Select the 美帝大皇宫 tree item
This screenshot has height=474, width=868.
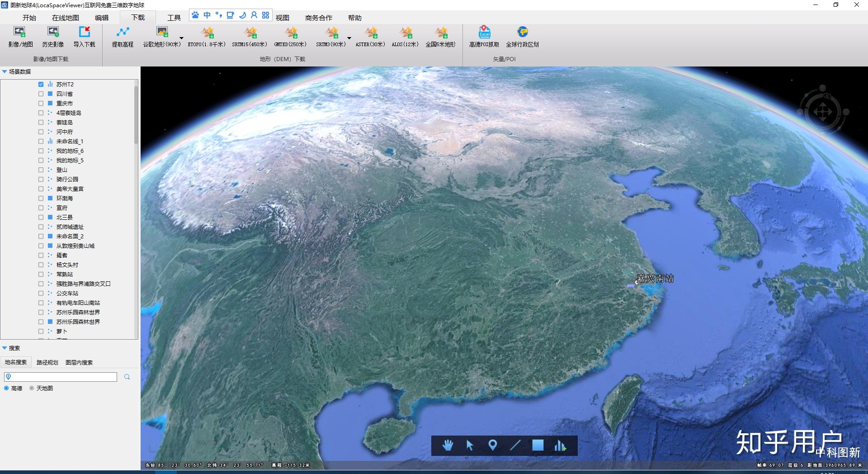[70, 189]
